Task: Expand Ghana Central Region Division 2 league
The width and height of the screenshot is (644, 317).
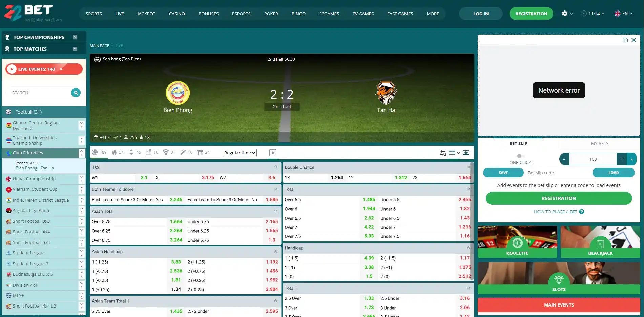Action: pos(81,125)
